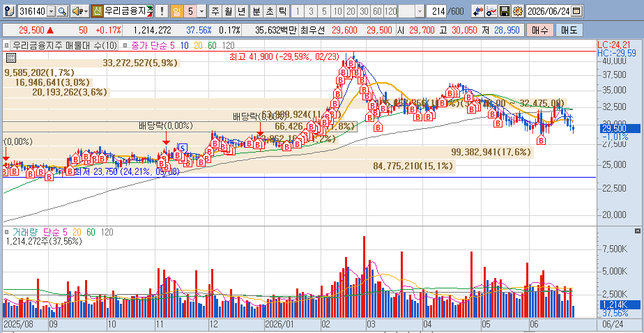
Task: Click the speaker alert icon
Action: pyautogui.click(x=77, y=12)
